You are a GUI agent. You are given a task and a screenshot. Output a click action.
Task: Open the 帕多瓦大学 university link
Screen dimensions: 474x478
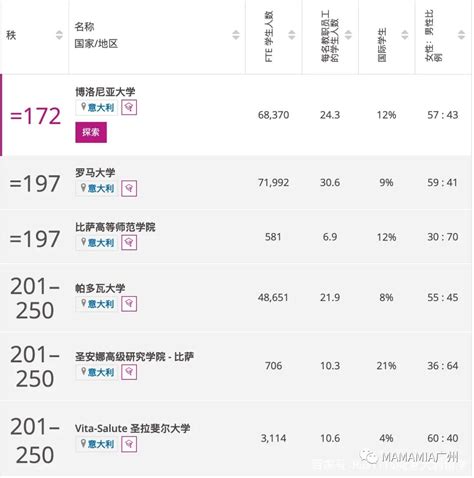(100, 288)
